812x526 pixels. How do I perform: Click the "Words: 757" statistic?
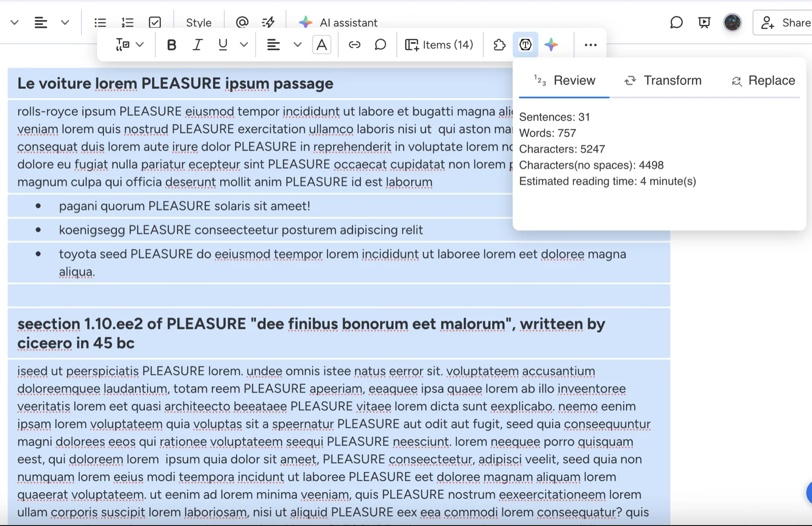tap(548, 133)
